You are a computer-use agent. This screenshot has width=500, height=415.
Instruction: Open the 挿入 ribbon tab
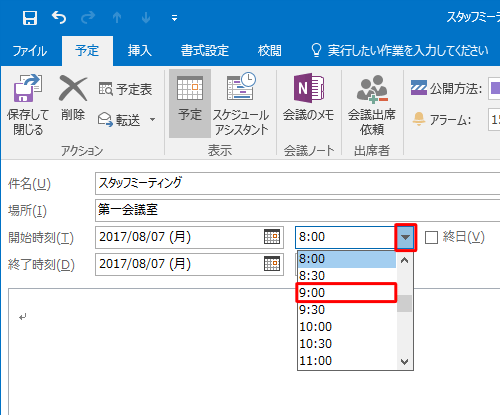140,51
